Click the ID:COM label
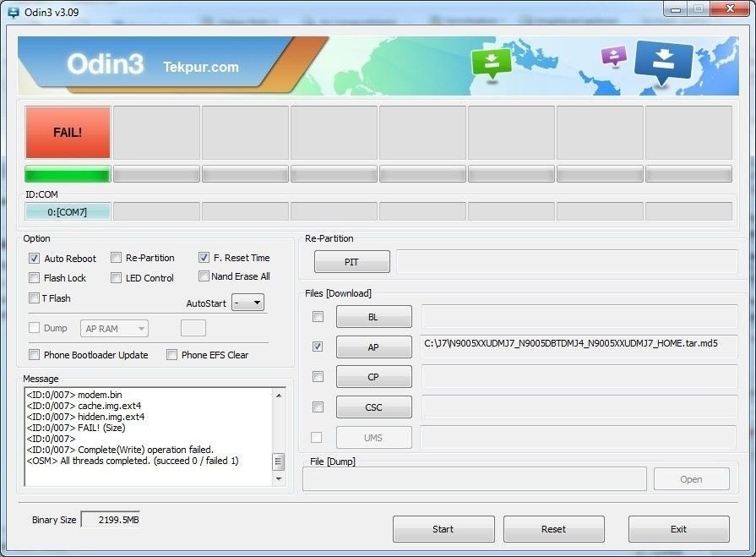The height and width of the screenshot is (557, 756). click(41, 194)
